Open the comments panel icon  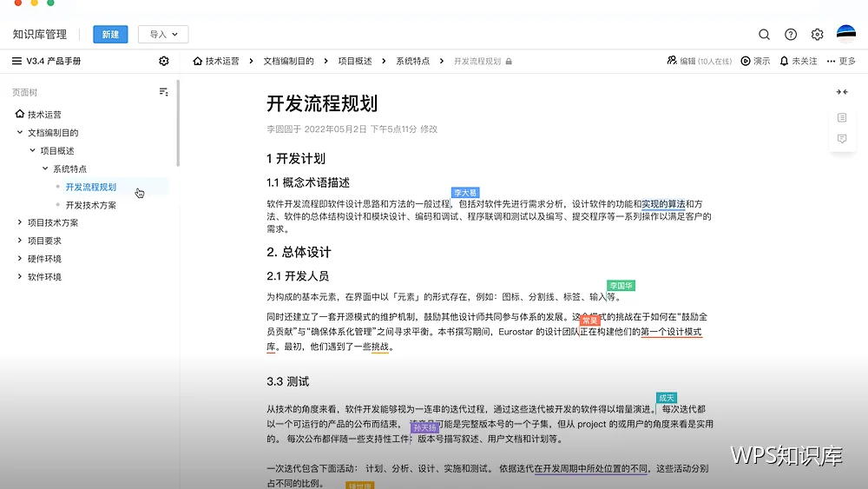(x=842, y=138)
